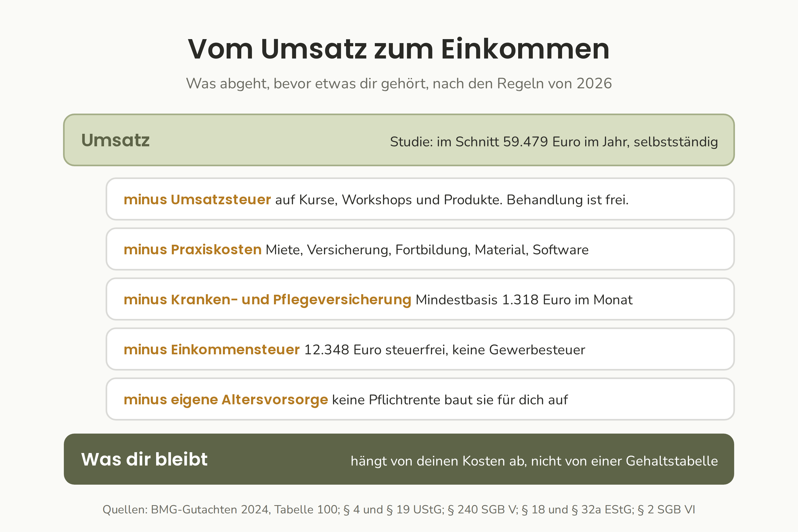The height and width of the screenshot is (532, 798).
Task: Click the "Was dir bleibt" heading
Action: tap(144, 459)
